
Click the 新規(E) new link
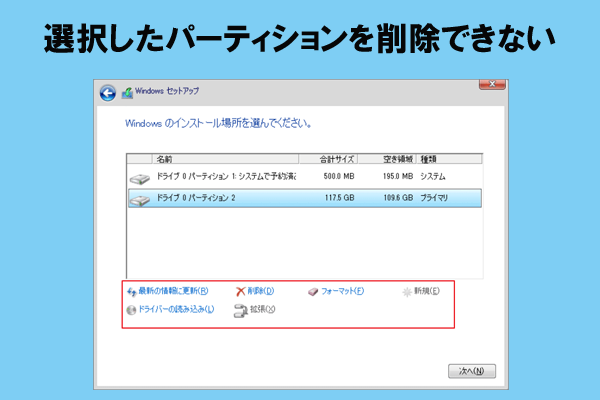427,291
